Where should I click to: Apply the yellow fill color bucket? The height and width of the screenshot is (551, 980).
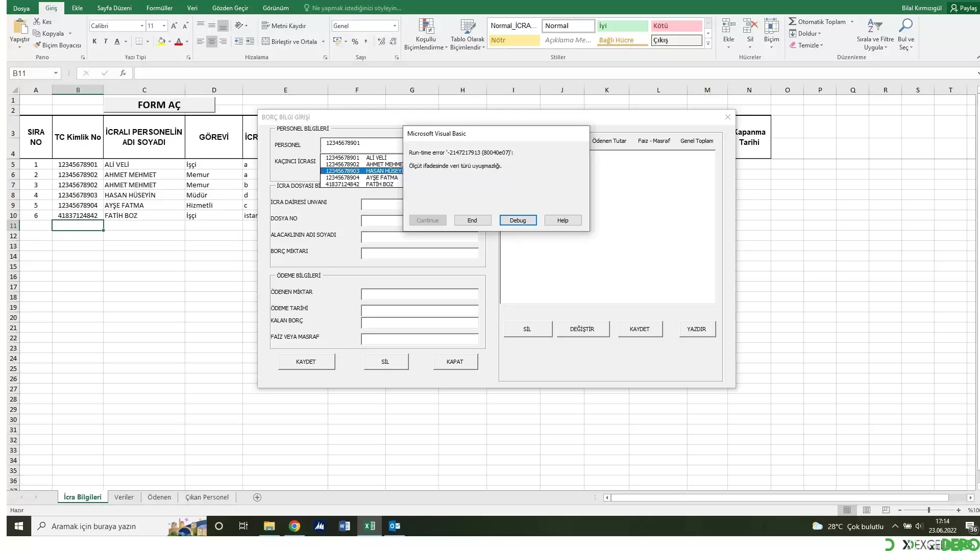click(x=161, y=41)
